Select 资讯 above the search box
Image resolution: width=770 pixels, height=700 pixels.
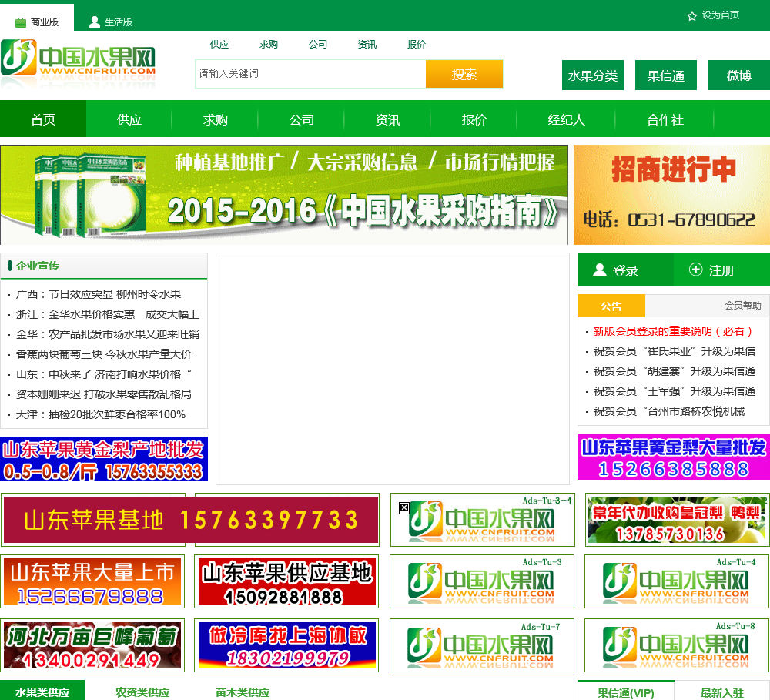pos(367,44)
